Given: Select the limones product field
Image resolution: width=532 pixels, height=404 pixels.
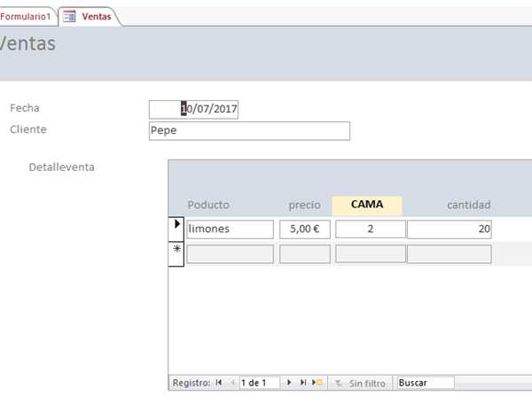Looking at the screenshot, I should pos(230,229).
